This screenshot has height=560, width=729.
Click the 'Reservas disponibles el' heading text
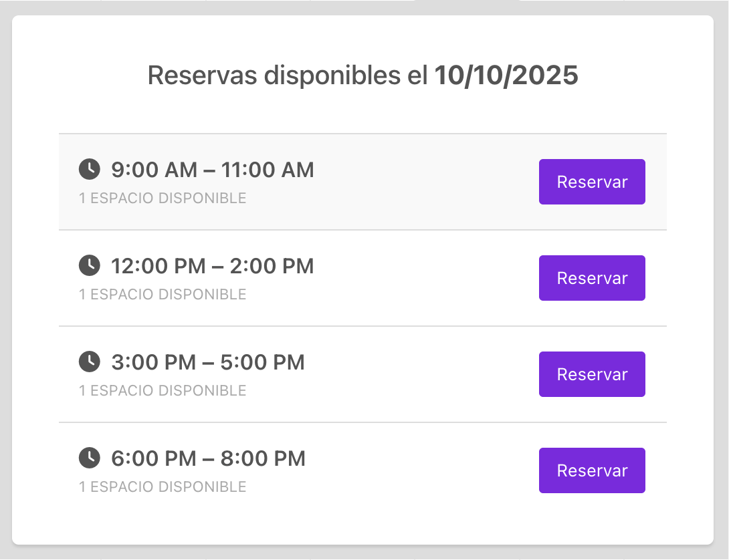pyautogui.click(x=288, y=76)
